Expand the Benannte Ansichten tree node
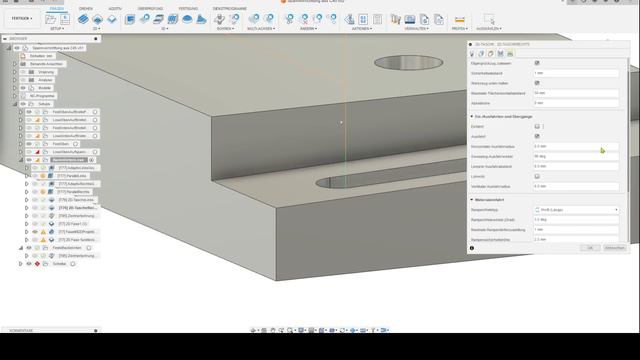 [15, 64]
